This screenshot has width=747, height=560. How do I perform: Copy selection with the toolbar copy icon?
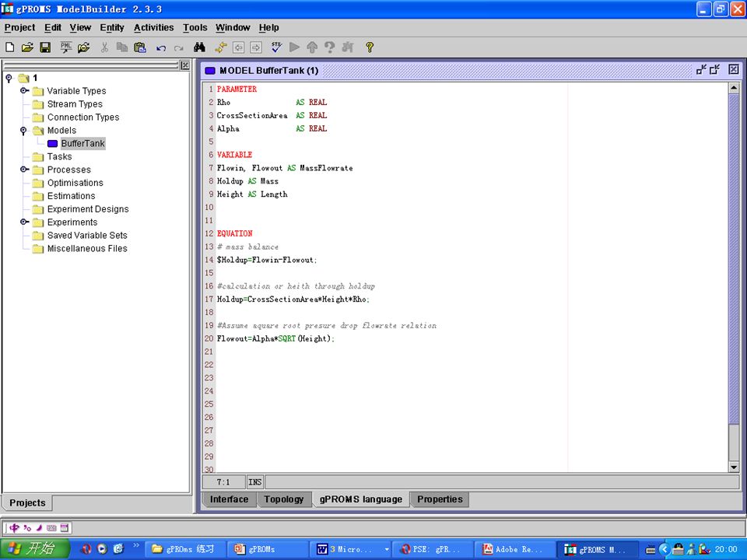122,47
